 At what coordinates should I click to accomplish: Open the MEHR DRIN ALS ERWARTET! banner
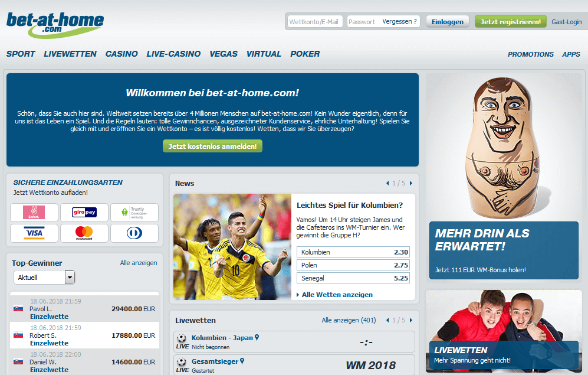(x=504, y=250)
